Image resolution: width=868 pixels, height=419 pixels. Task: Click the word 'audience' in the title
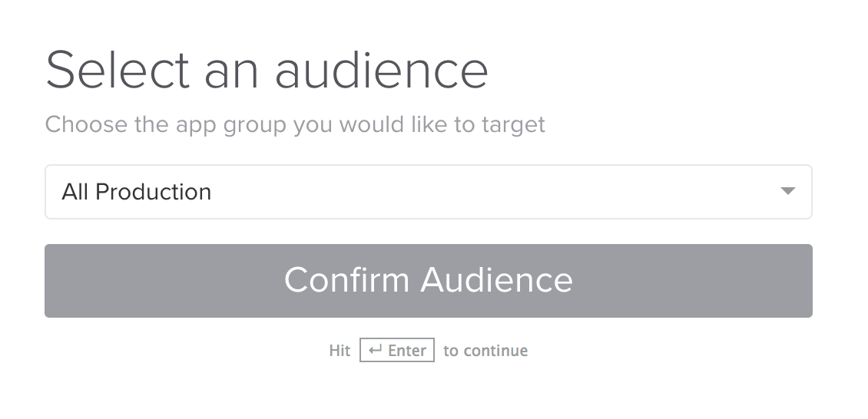point(382,71)
